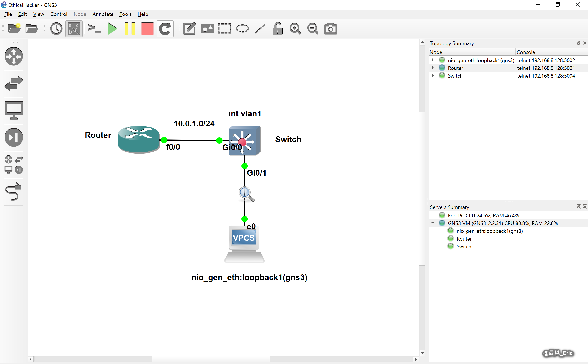Click telnet 192.168.8.128:5002 console entry
The width and height of the screenshot is (588, 364).
tap(546, 60)
